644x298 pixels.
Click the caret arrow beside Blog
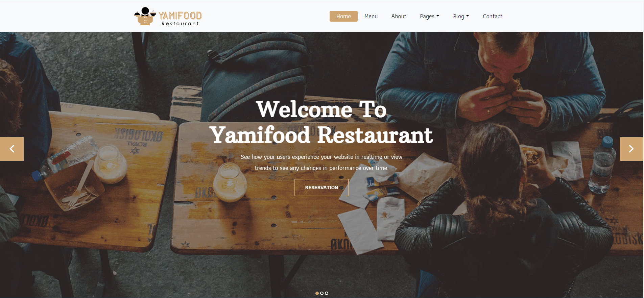(x=468, y=16)
